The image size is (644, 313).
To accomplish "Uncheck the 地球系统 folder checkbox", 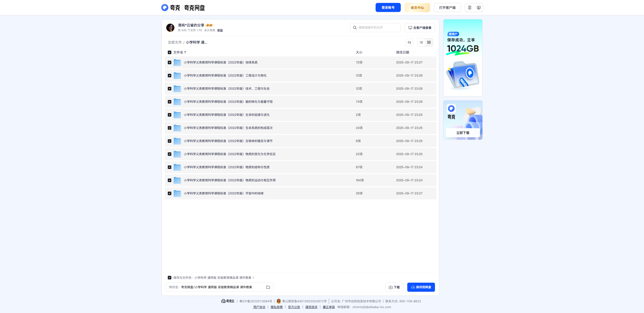I will pyautogui.click(x=170, y=62).
